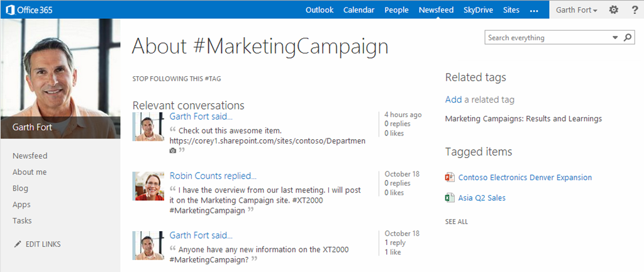This screenshot has height=272, width=644.
Task: Click the camera icon in Garth Fort's post
Action: click(x=173, y=150)
